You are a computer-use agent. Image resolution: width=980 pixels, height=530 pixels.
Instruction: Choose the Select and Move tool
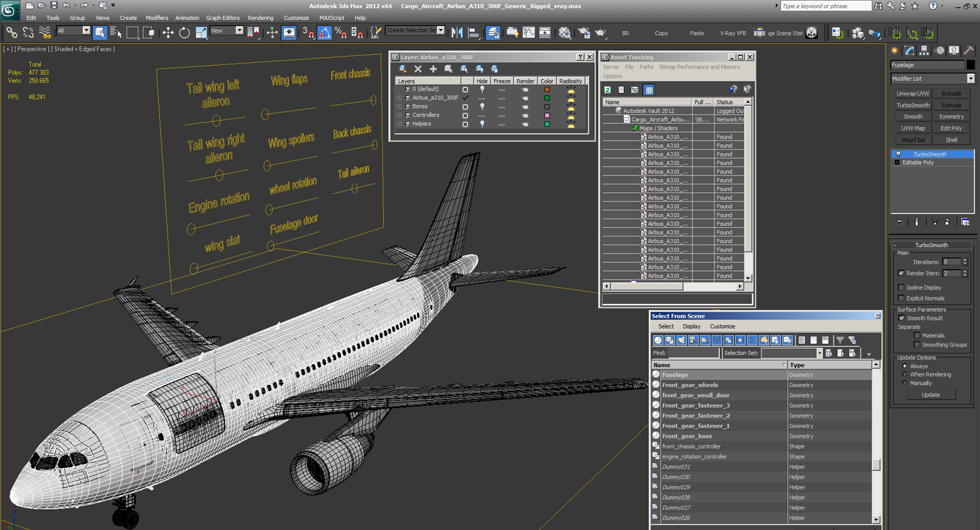click(168, 32)
